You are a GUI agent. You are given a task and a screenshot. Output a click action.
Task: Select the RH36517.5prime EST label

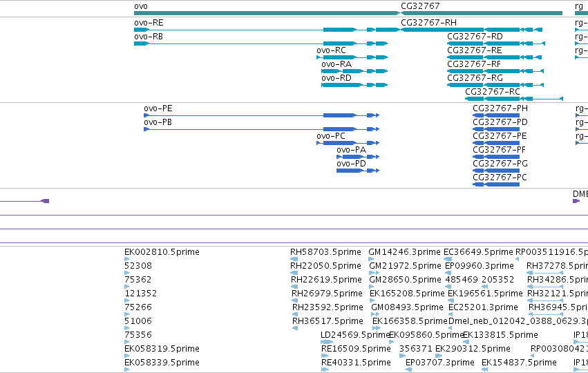coord(328,322)
